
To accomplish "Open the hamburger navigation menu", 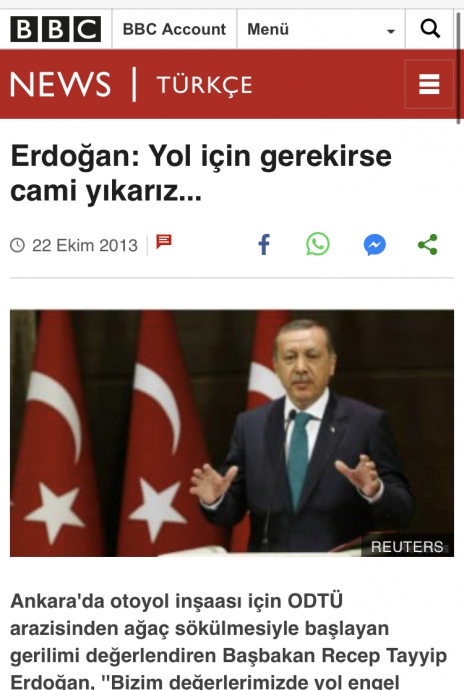I will tap(429, 84).
